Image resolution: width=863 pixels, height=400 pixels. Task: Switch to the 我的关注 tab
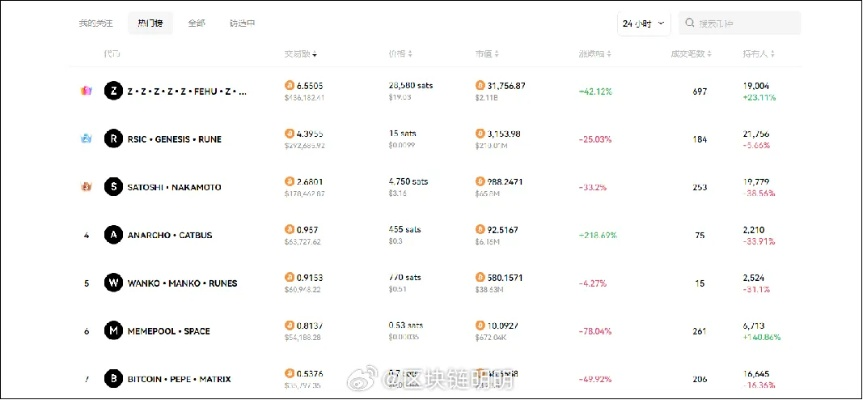[x=96, y=23]
